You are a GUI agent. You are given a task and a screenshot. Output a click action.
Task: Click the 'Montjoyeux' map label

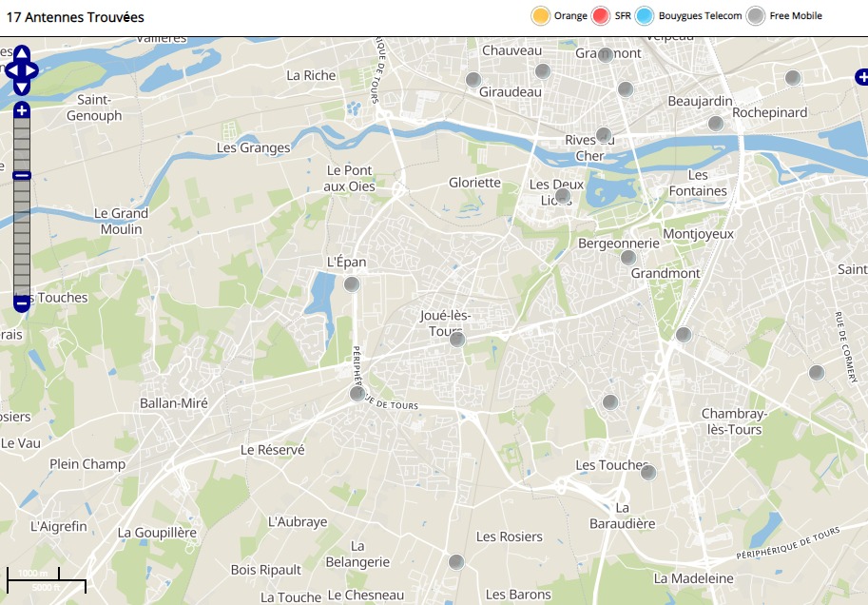(698, 234)
